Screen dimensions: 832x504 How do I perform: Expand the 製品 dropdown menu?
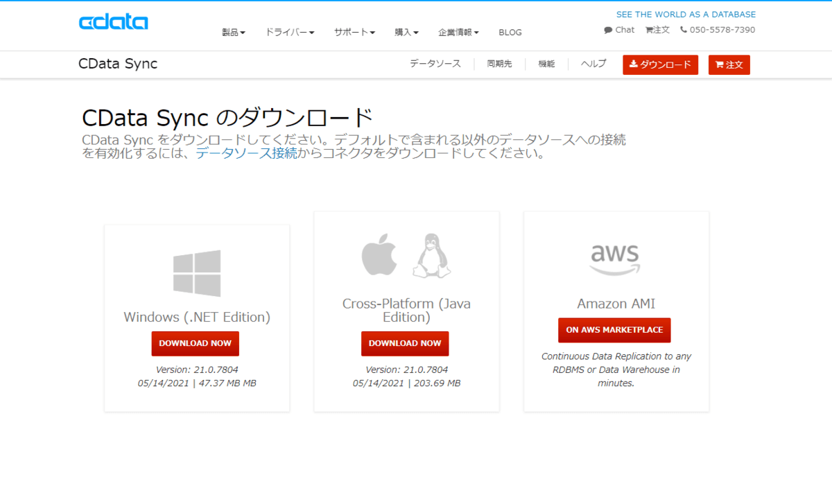point(233,33)
